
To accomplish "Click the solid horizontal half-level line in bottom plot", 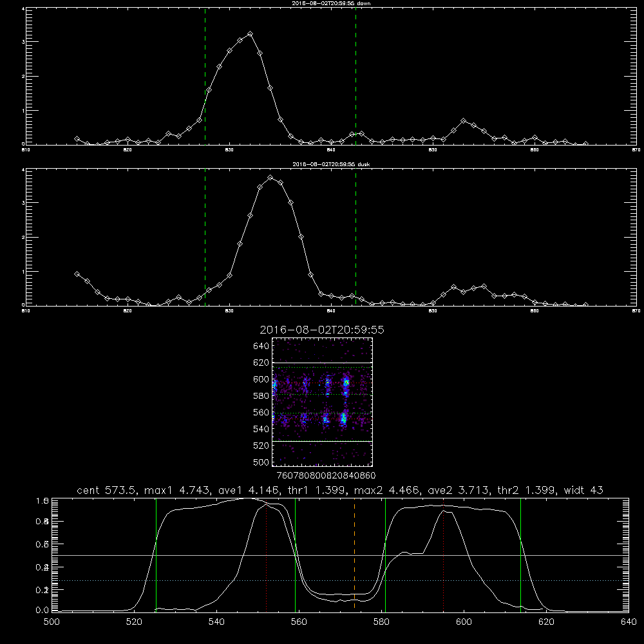I will coord(341,555).
